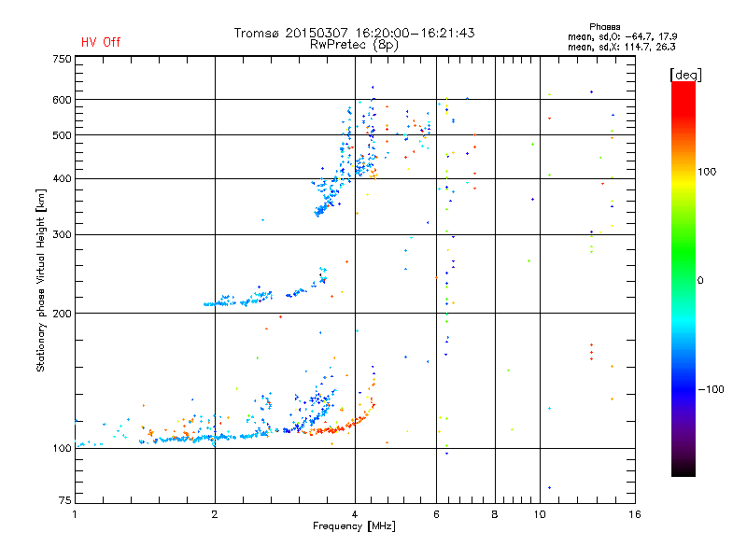Click the y-axis tick label '100'
Viewport: 747px width, 560px height.
pyautogui.click(x=62, y=449)
